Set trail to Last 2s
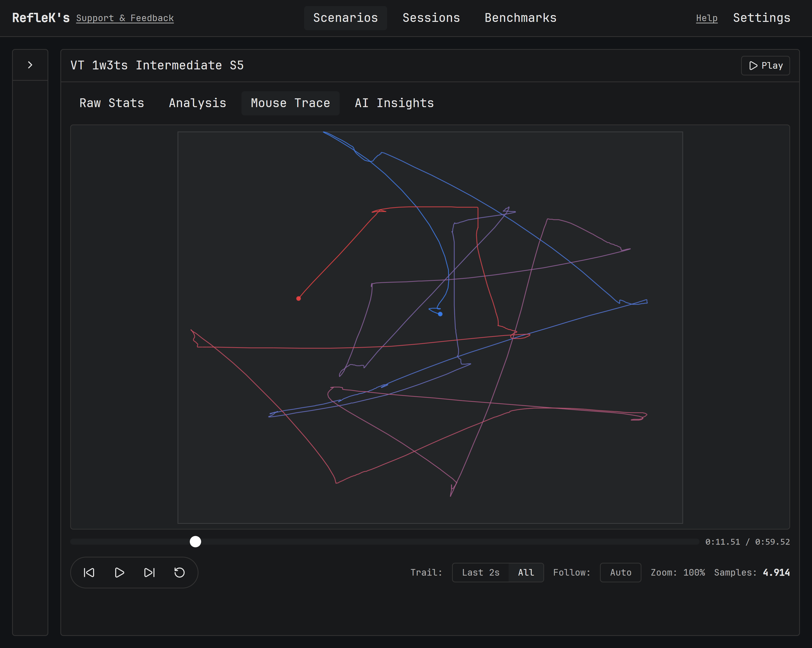Screen dimensions: 812x648 point(480,573)
